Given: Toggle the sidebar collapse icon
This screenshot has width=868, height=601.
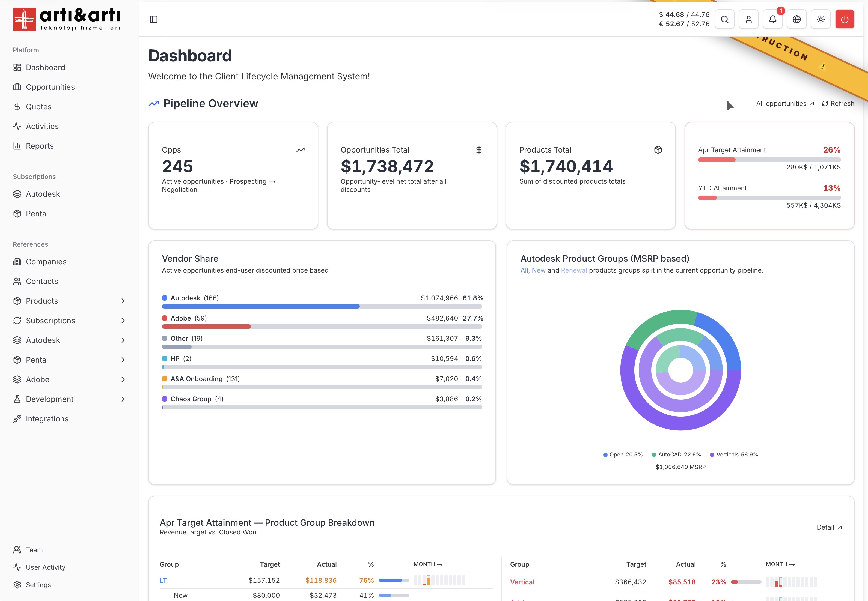Looking at the screenshot, I should point(153,19).
